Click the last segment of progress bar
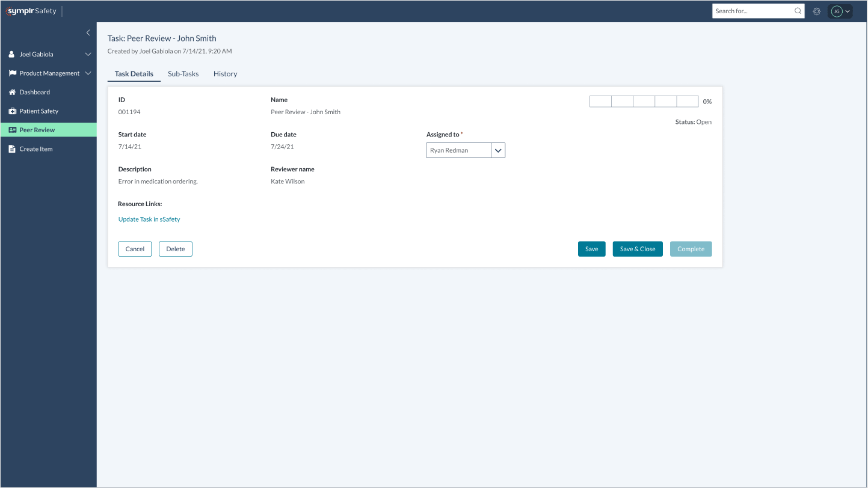Image resolution: width=868 pixels, height=488 pixels. [688, 102]
